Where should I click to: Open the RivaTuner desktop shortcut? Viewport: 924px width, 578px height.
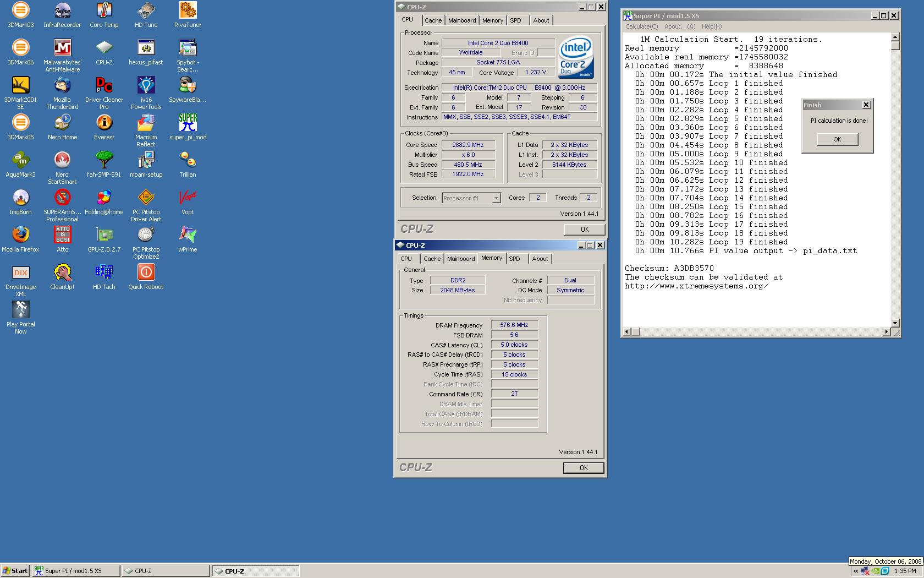tap(188, 15)
